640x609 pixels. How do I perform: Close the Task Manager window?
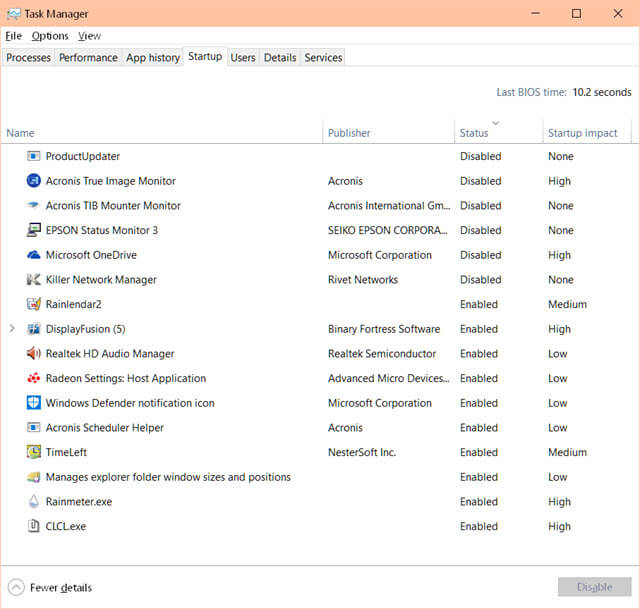point(618,13)
